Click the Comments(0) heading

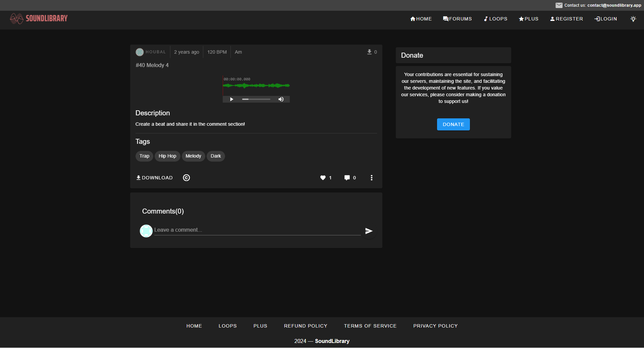163,211
